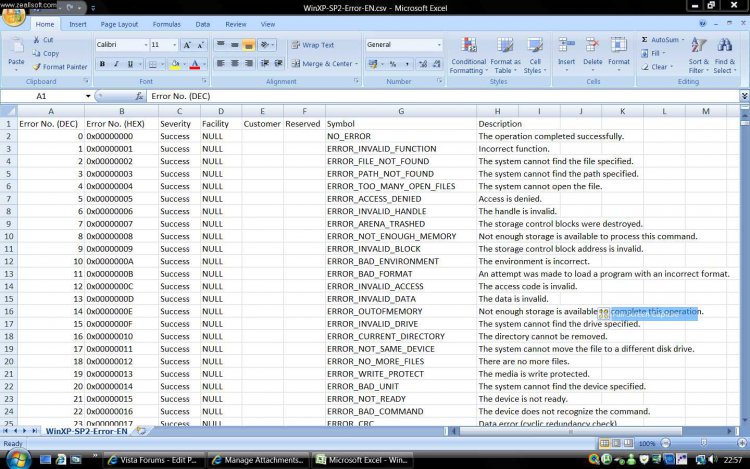Screen dimensions: 750x469
Task: Expand the Name Box dropdown arrow
Action: (88, 96)
